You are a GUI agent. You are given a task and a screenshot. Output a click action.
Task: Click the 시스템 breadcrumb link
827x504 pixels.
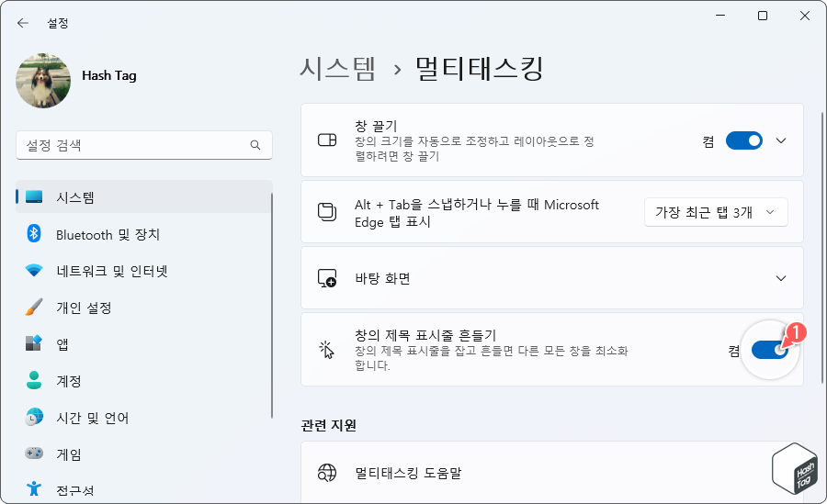337,69
